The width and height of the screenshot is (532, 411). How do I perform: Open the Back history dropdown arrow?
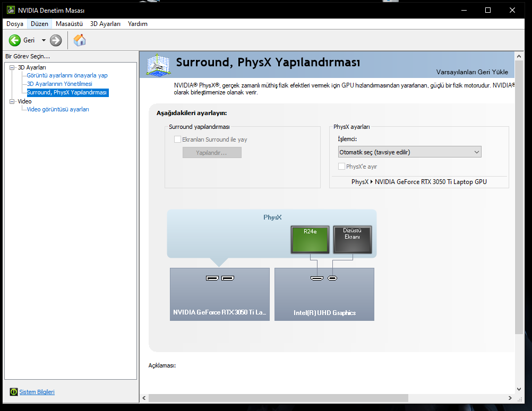click(44, 40)
